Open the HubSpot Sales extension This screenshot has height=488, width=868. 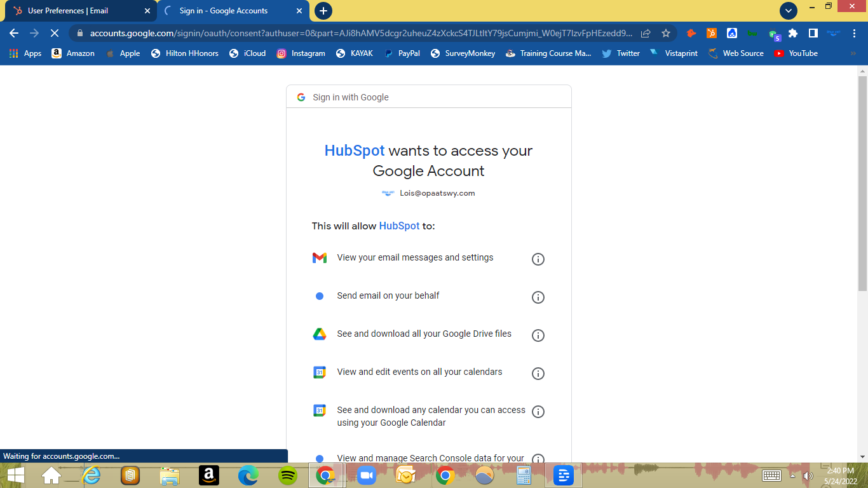tap(712, 33)
